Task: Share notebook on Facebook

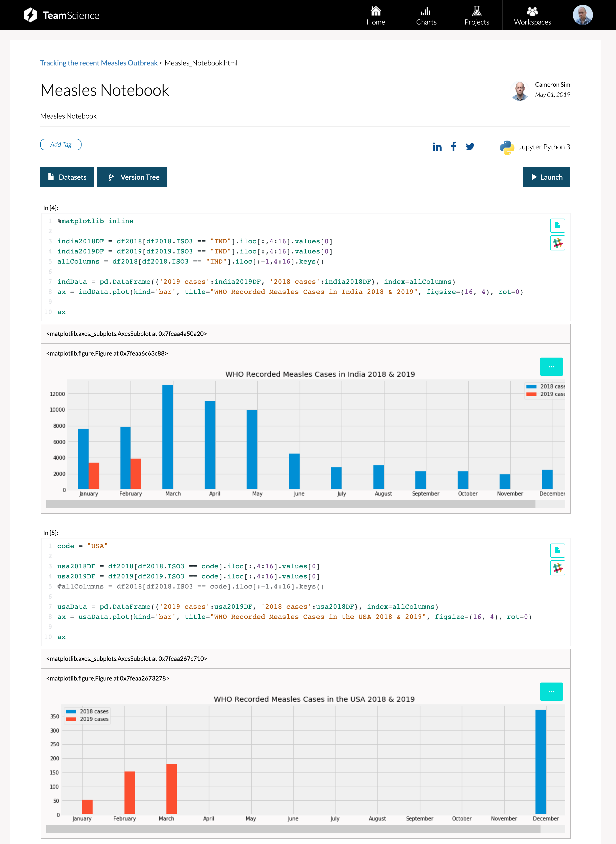Action: 453,147
